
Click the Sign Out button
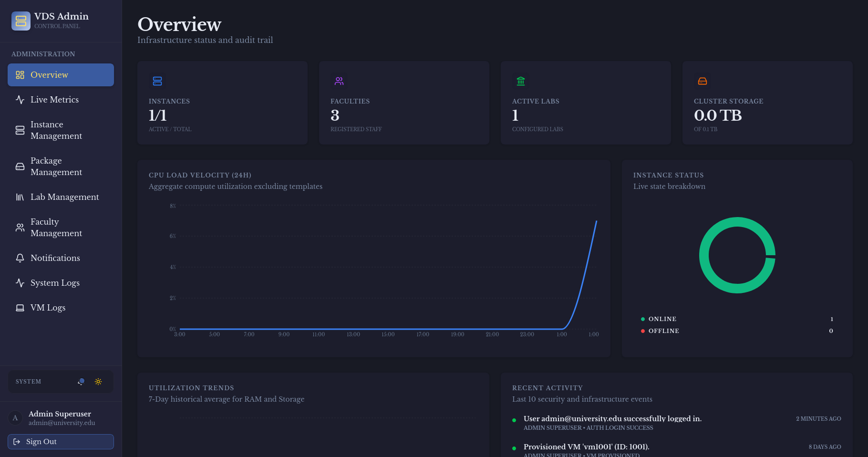click(x=61, y=442)
